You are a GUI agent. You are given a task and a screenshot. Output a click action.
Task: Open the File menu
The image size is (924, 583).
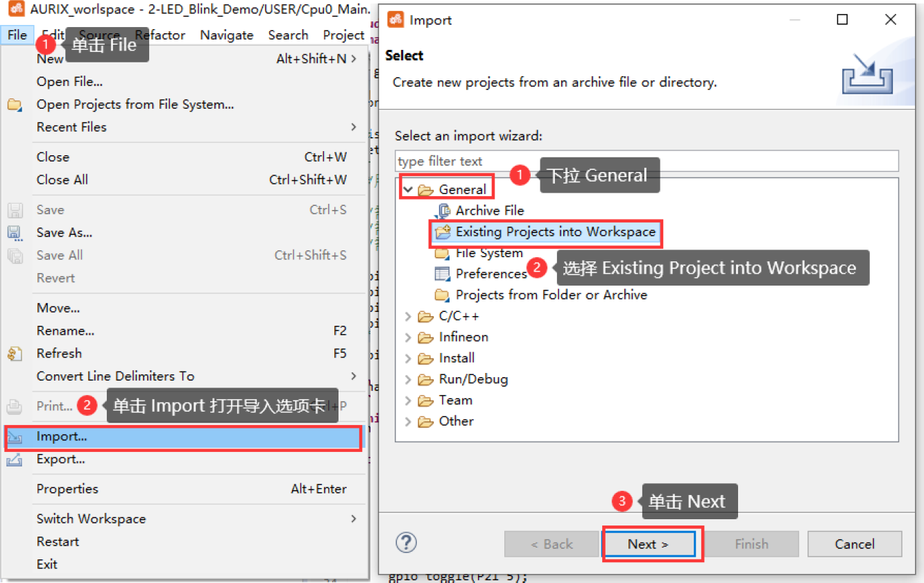(17, 35)
